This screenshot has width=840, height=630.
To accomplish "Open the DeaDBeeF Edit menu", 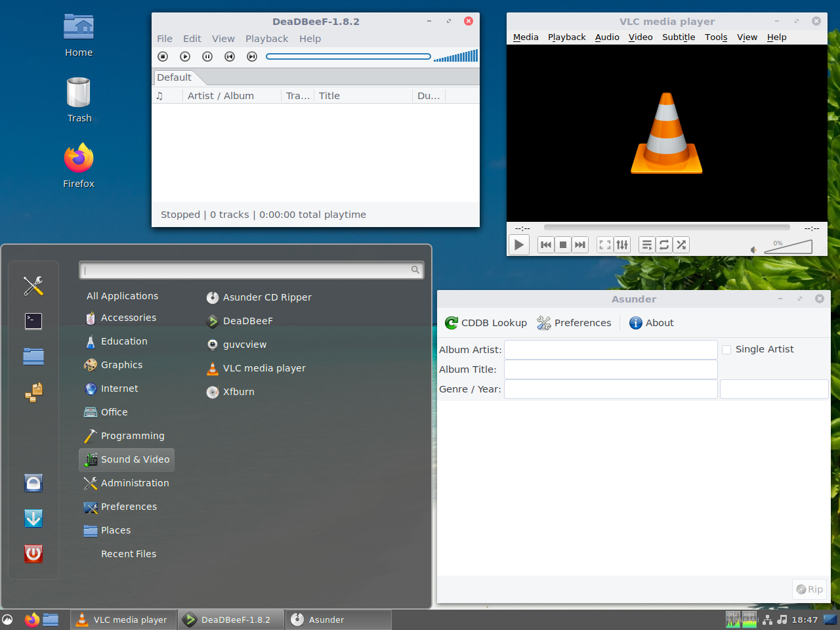I will pyautogui.click(x=192, y=39).
